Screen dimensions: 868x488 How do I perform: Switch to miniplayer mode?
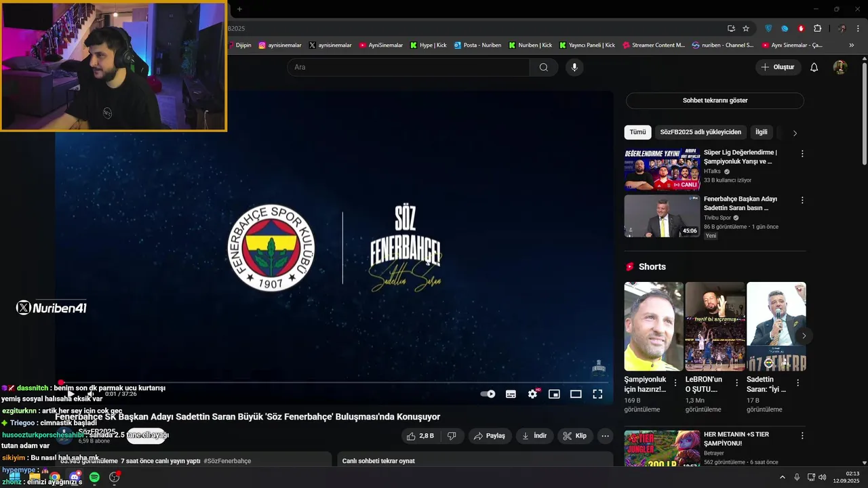554,394
